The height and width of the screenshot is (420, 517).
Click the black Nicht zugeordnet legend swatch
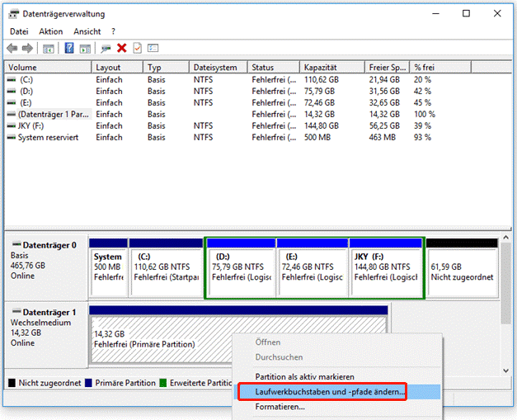coord(12,383)
